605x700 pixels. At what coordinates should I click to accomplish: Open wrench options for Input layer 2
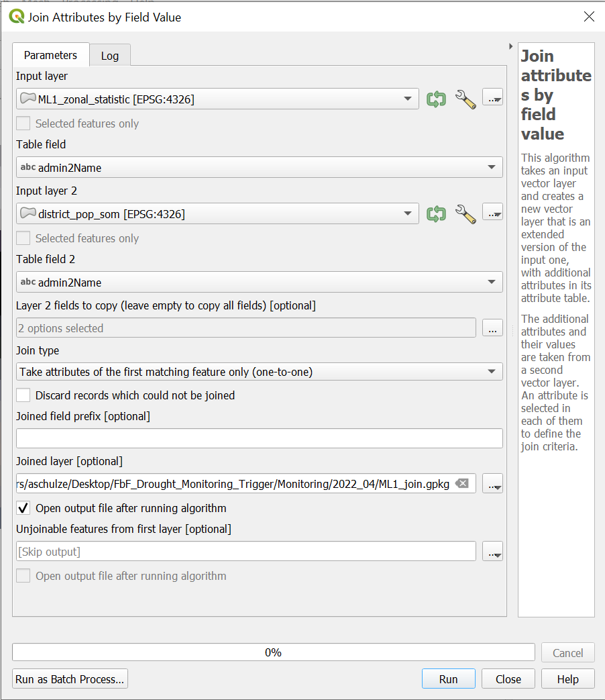465,214
